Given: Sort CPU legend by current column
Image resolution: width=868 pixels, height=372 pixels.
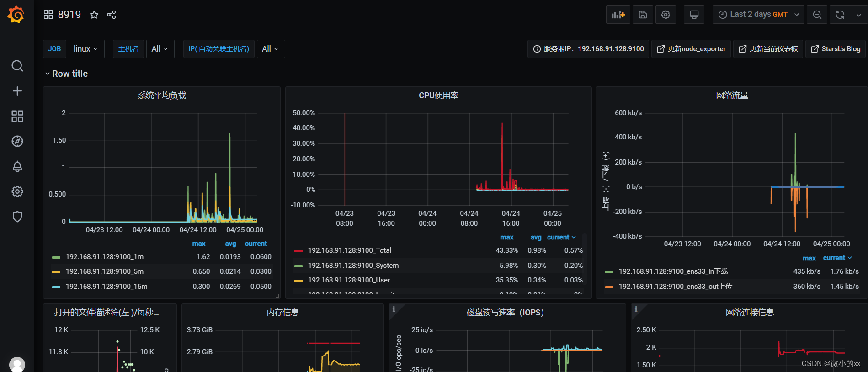Looking at the screenshot, I should coord(561,237).
